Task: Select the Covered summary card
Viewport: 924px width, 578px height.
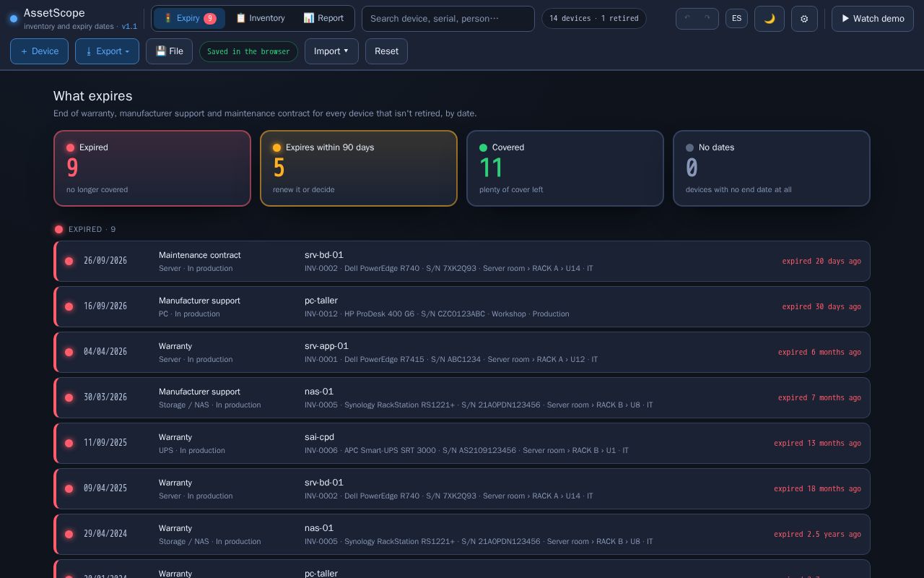Action: (x=565, y=168)
